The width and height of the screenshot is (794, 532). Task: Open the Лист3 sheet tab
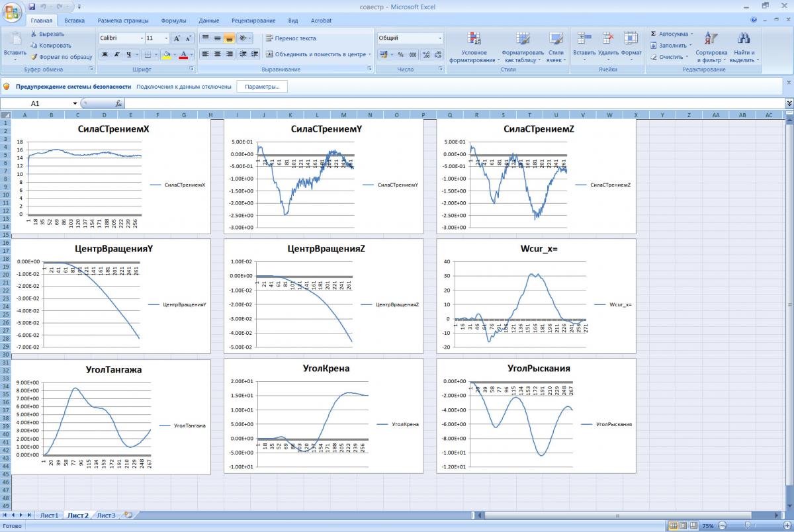pos(106,515)
